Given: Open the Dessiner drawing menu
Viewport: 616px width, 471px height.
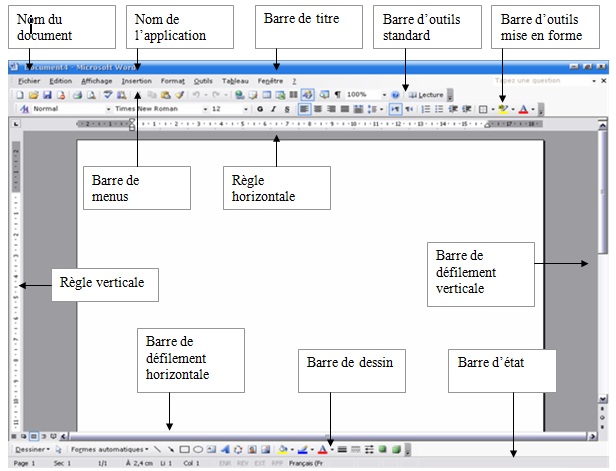Looking at the screenshot, I should pyautogui.click(x=32, y=449).
